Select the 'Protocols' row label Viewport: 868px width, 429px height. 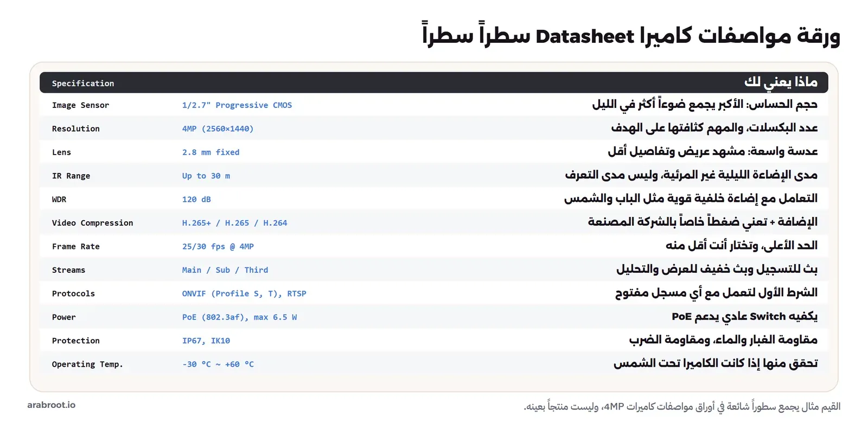pyautogui.click(x=73, y=294)
